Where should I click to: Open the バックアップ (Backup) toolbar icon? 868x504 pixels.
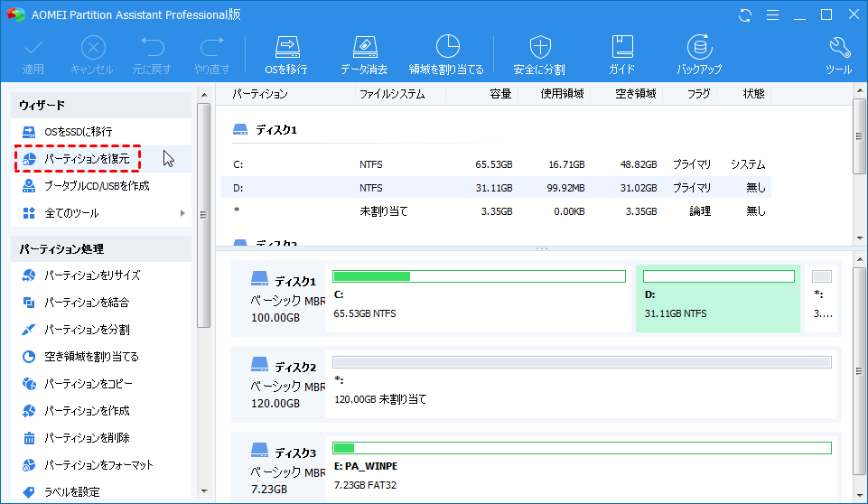tap(699, 55)
